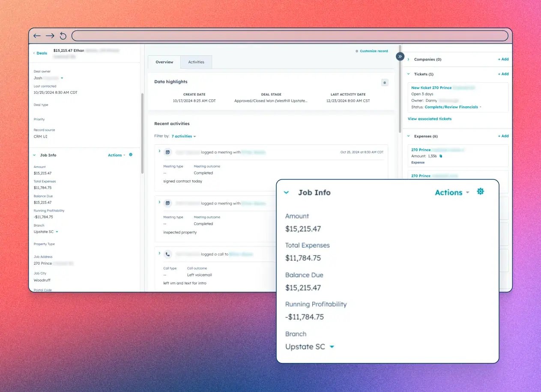Click the 12/23/2024 8:00 AM CST last activity date
The image size is (541, 392).
[x=348, y=101]
